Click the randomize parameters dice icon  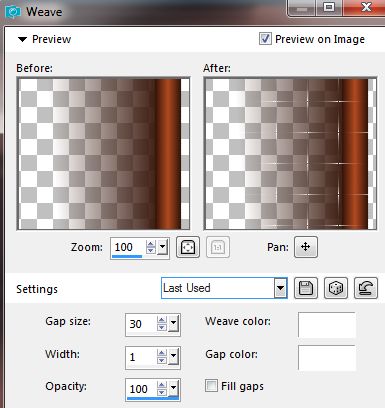click(x=336, y=288)
